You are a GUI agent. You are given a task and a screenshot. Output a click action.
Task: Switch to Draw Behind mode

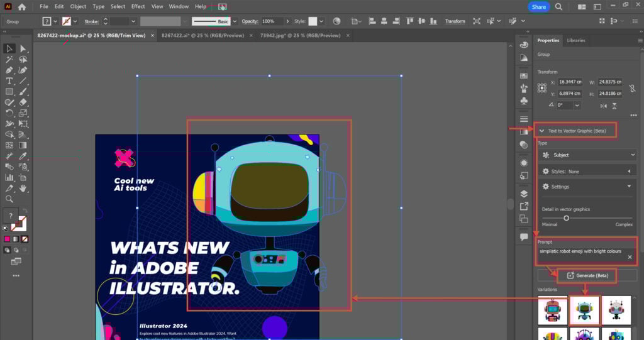tap(16, 250)
